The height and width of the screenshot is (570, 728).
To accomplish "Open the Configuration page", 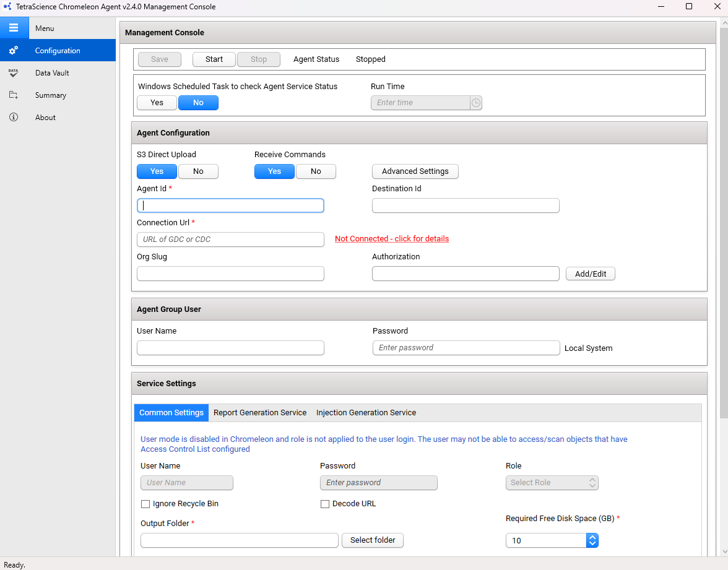I will click(x=58, y=50).
